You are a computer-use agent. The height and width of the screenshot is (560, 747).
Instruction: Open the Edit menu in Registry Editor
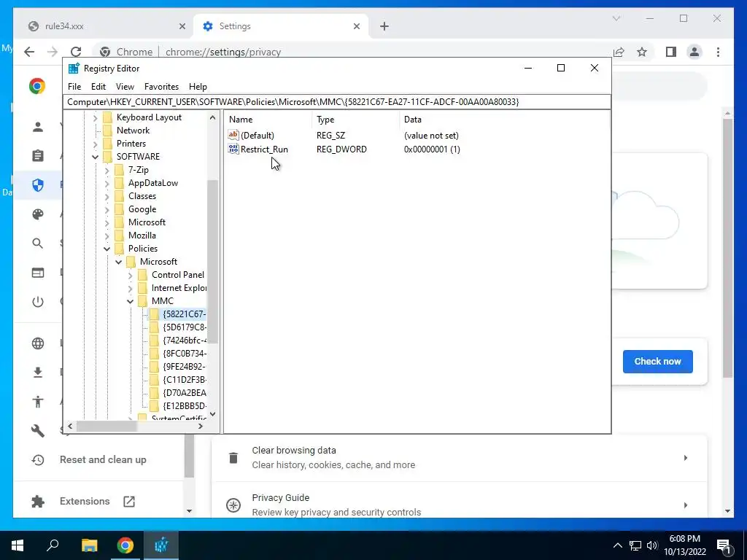98,87
